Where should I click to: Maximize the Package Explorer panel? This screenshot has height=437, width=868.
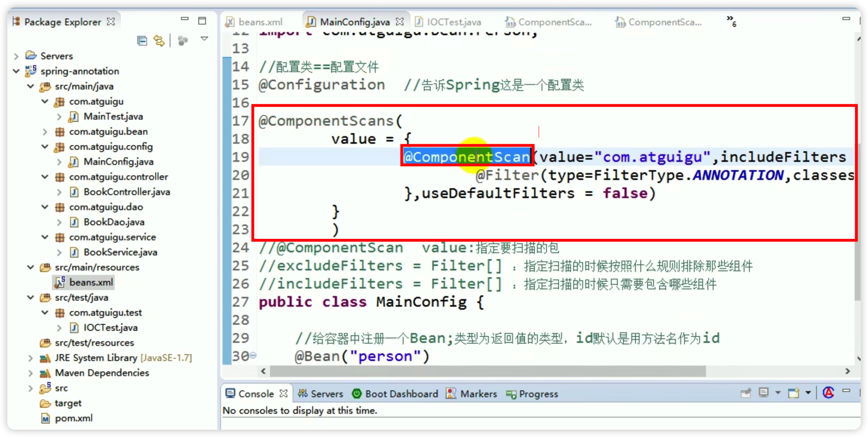tap(202, 21)
